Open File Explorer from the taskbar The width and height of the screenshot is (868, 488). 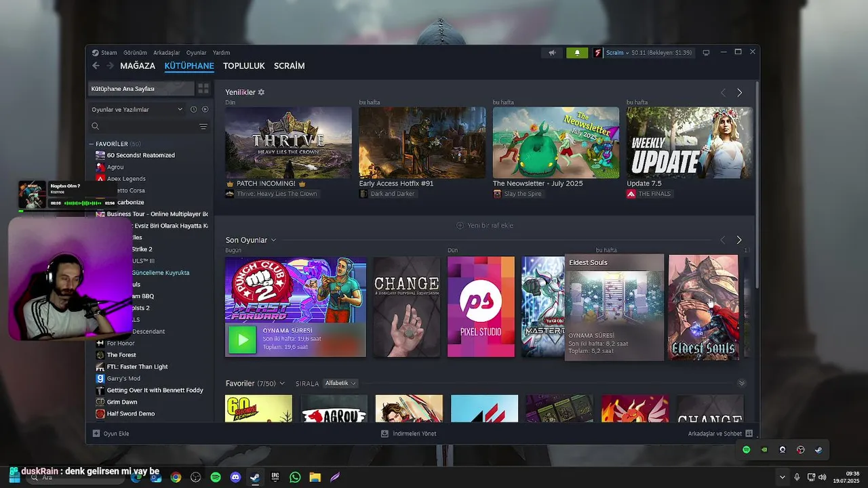(315, 477)
